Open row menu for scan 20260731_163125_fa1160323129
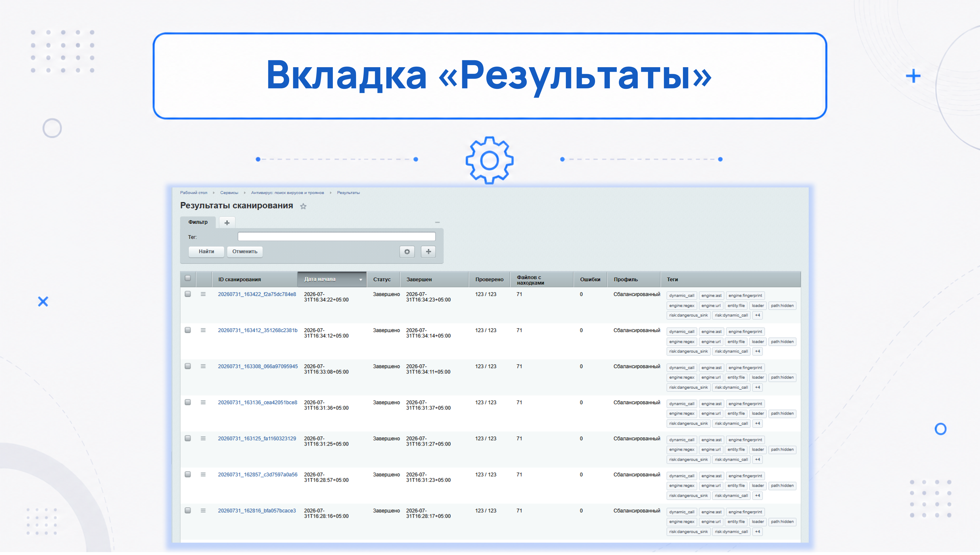Image resolution: width=980 pixels, height=555 pixels. 203,439
